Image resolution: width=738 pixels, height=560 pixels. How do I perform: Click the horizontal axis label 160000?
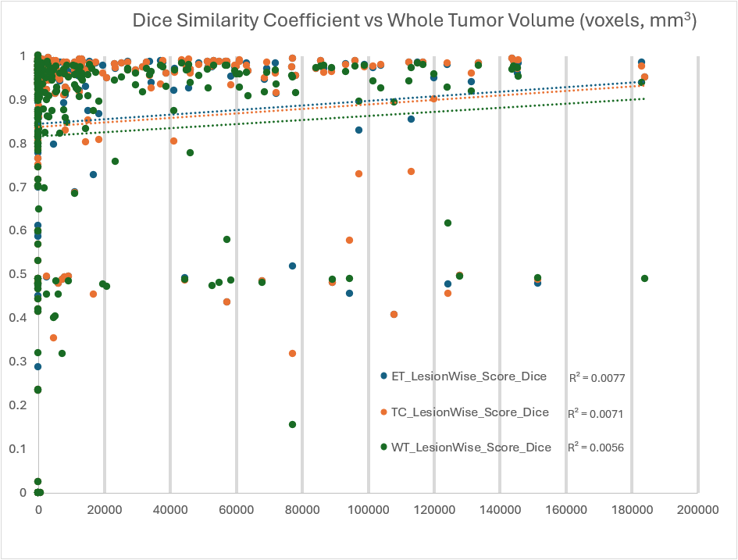pos(565,510)
